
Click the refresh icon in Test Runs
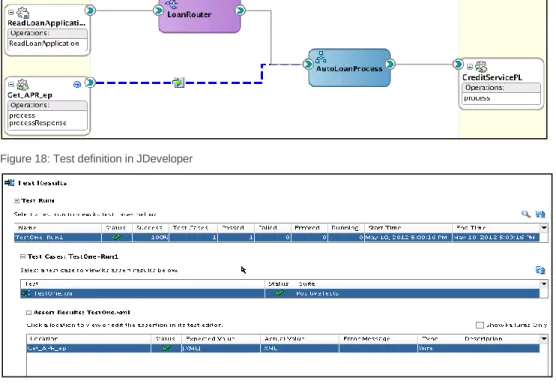[x=540, y=214]
